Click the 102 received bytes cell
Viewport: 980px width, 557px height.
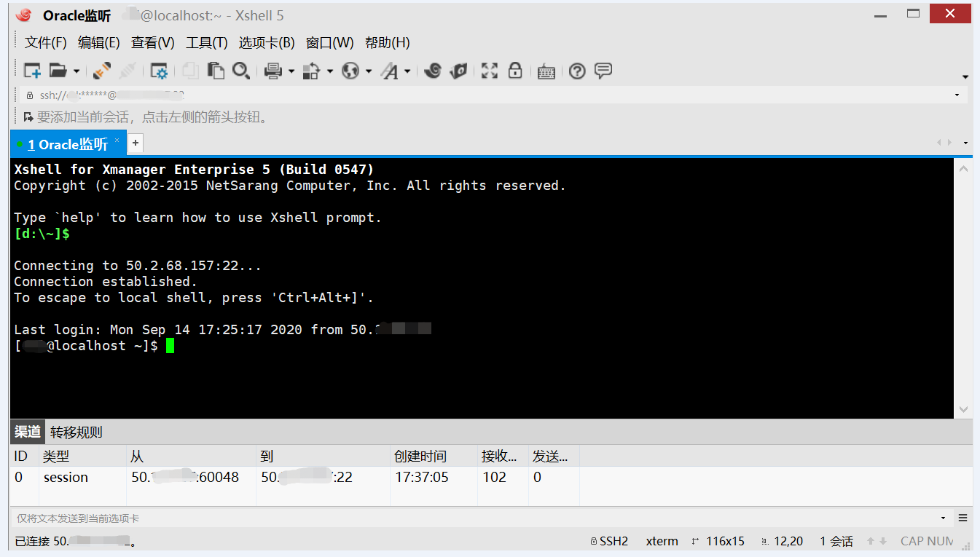(494, 478)
